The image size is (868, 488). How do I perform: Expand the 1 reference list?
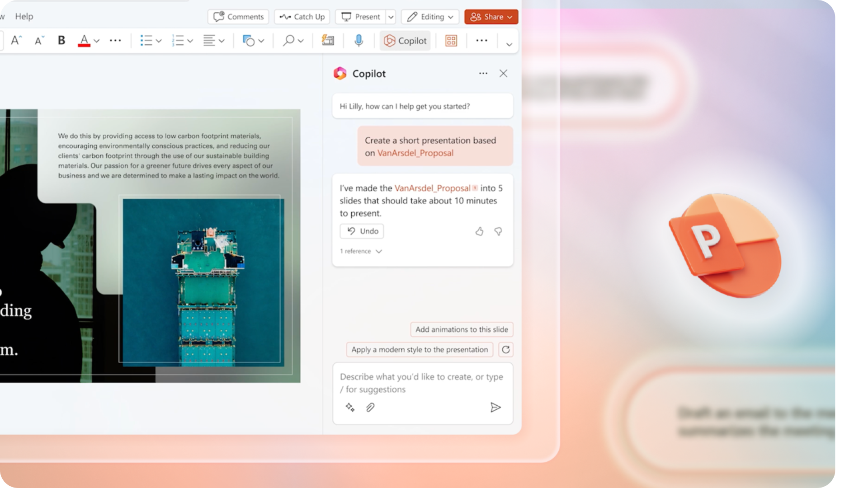[361, 251]
